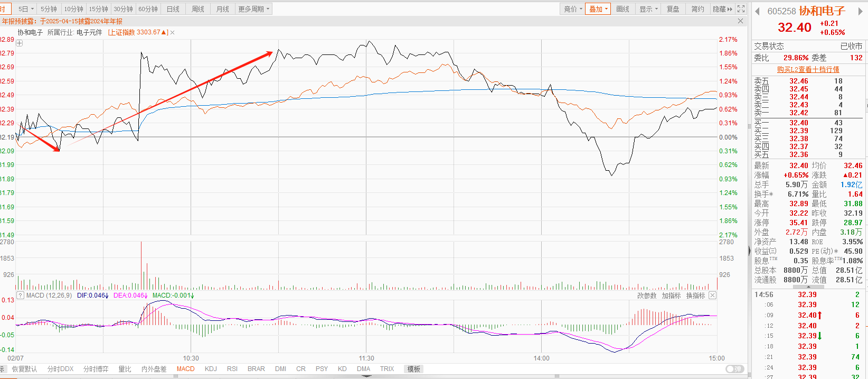Screen dimensions: 868x379
Task: Select the KD indicator tab
Action: [342, 369]
